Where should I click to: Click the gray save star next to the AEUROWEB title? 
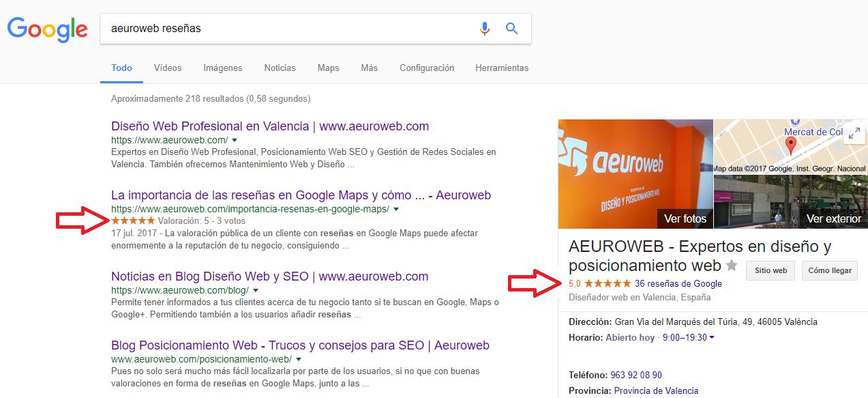732,266
